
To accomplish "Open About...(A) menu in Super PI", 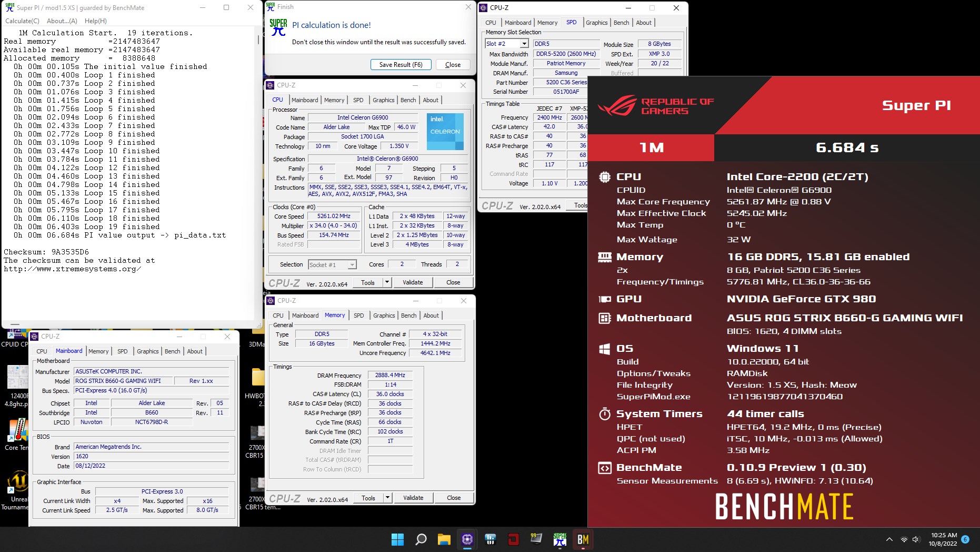I will (x=62, y=21).
